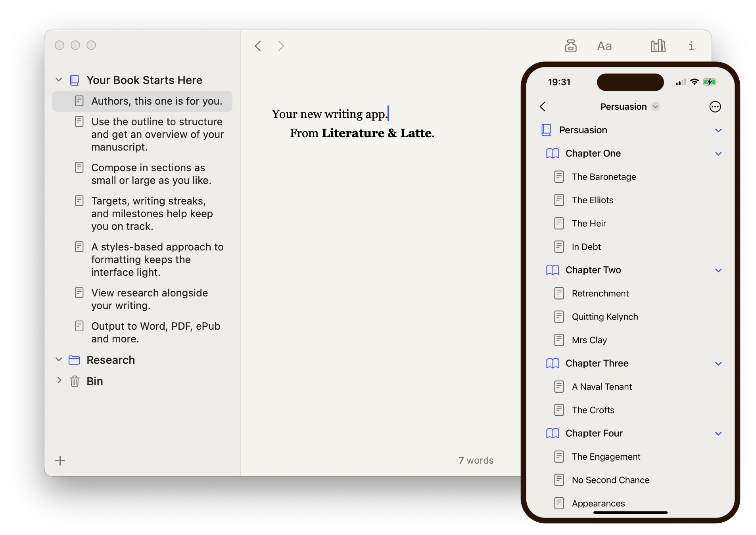The width and height of the screenshot is (756, 535).
Task: Expand the Bin folder
Action: click(59, 380)
